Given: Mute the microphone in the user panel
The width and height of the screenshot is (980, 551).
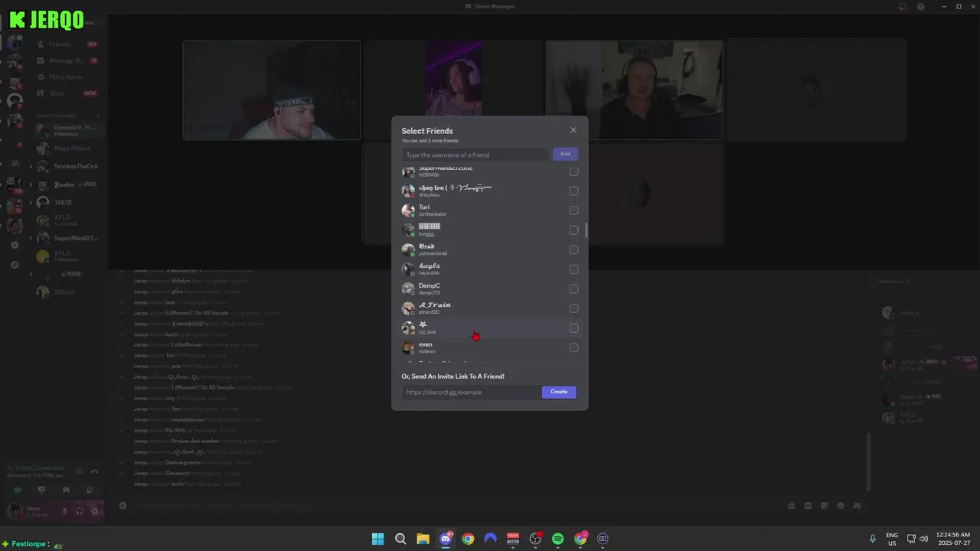Looking at the screenshot, I should (64, 511).
